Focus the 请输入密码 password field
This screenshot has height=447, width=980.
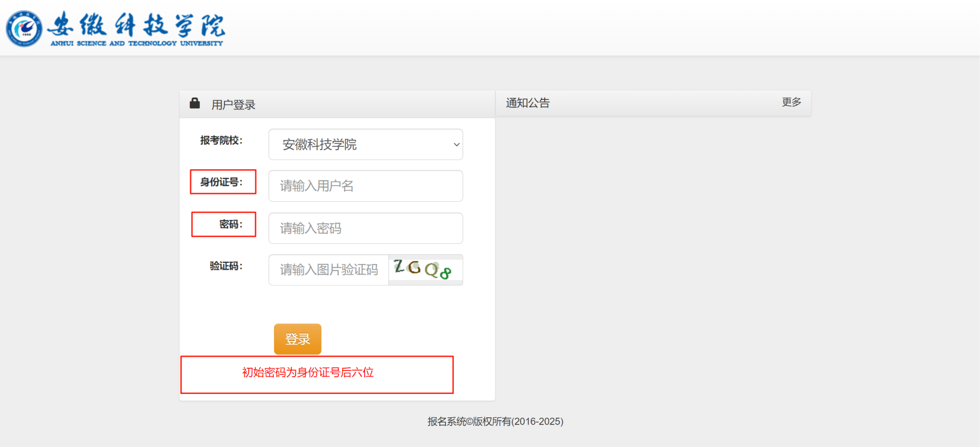coord(366,229)
